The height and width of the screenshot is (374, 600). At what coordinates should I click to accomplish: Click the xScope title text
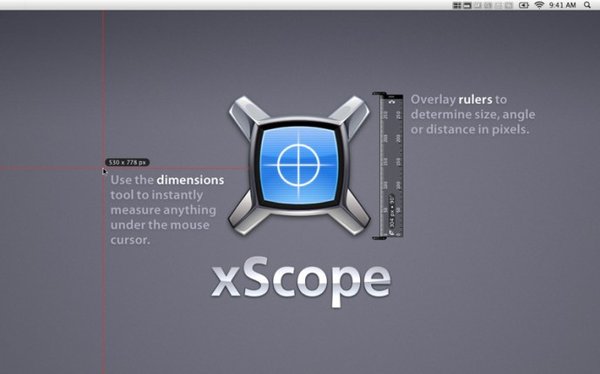point(301,280)
